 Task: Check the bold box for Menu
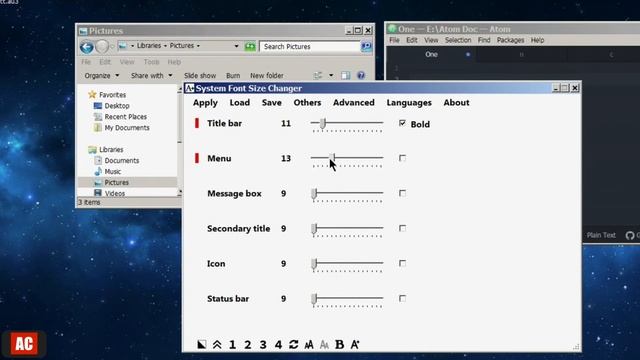click(x=402, y=158)
